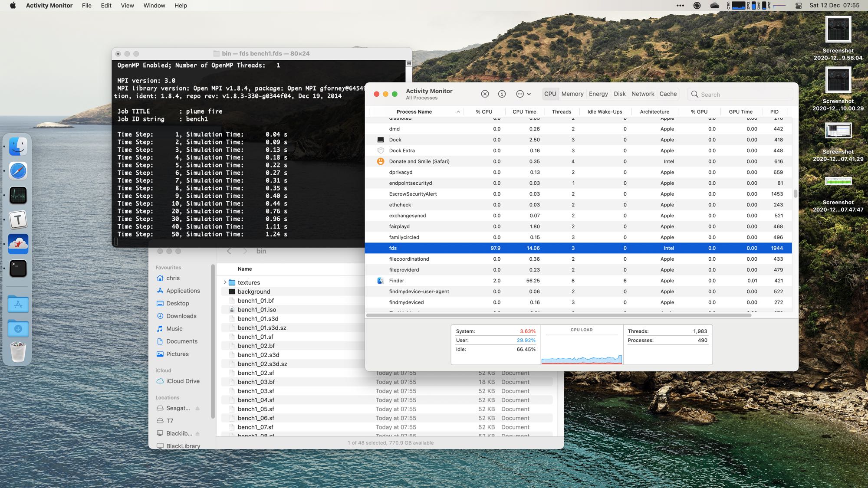Click the Dock Extra process icon
Viewport: 868px width, 488px height.
381,151
